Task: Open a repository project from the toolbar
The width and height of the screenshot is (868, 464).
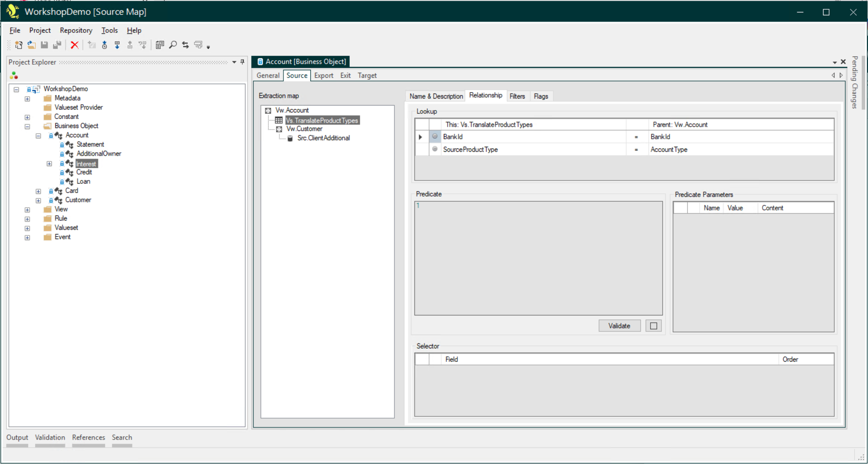Action: 31,45
